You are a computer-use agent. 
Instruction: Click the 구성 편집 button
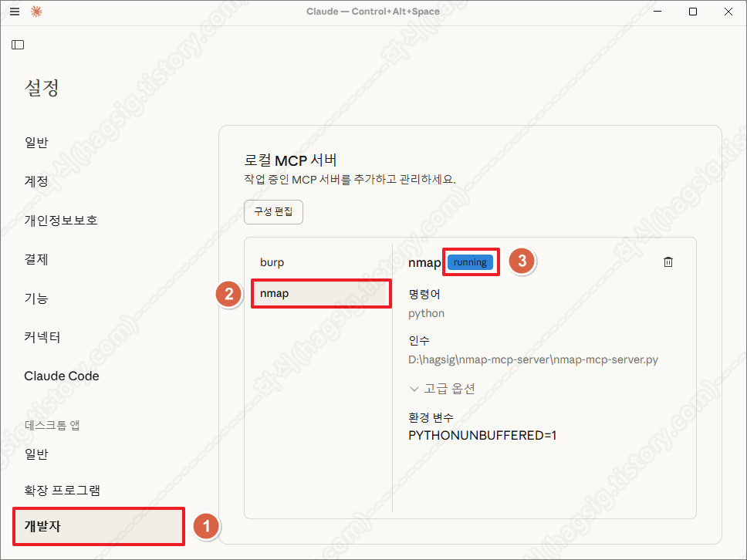273,212
